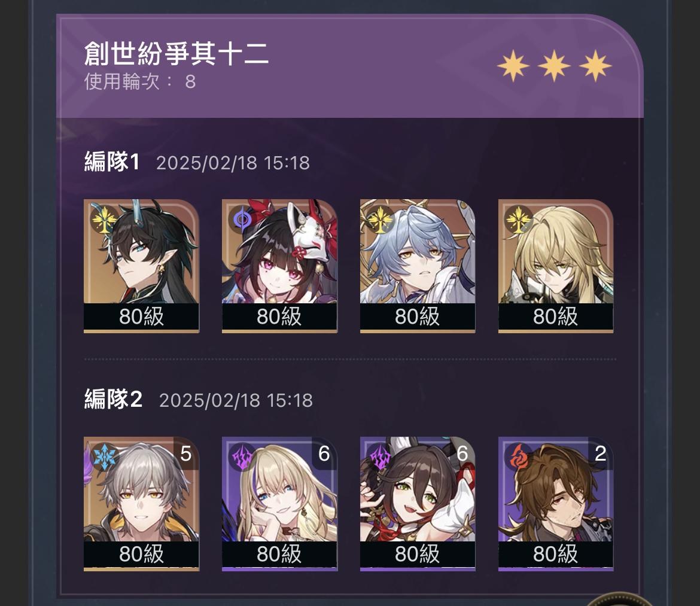700x606 pixels.
Task: Click the Fire element icon on brown-haired man
Action: [519, 457]
